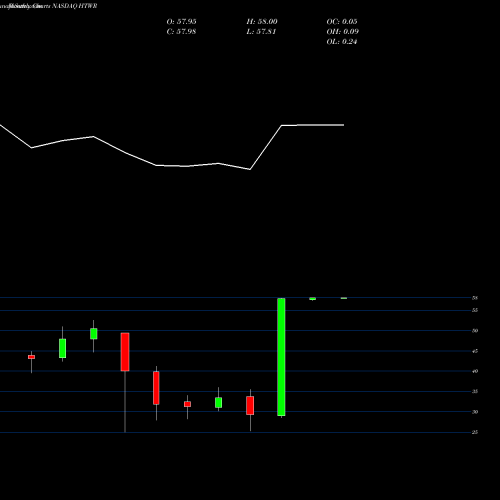500x500 pixels.
Task: Click the OH: 0.09 reading
Action: pyautogui.click(x=342, y=31)
